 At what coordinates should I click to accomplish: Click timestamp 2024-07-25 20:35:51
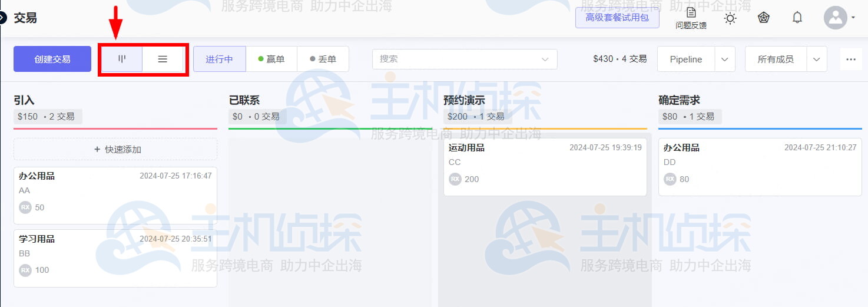pos(175,239)
